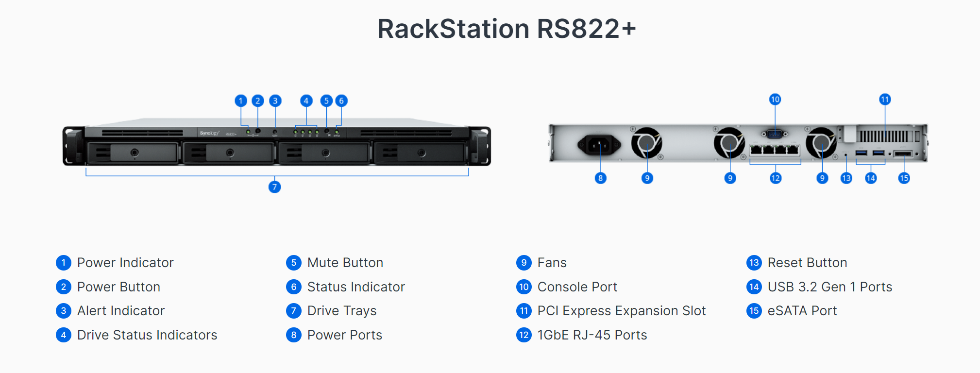Viewport: 980px width, 373px height.
Task: Click callout 14 beneath the USB ports
Action: [871, 178]
